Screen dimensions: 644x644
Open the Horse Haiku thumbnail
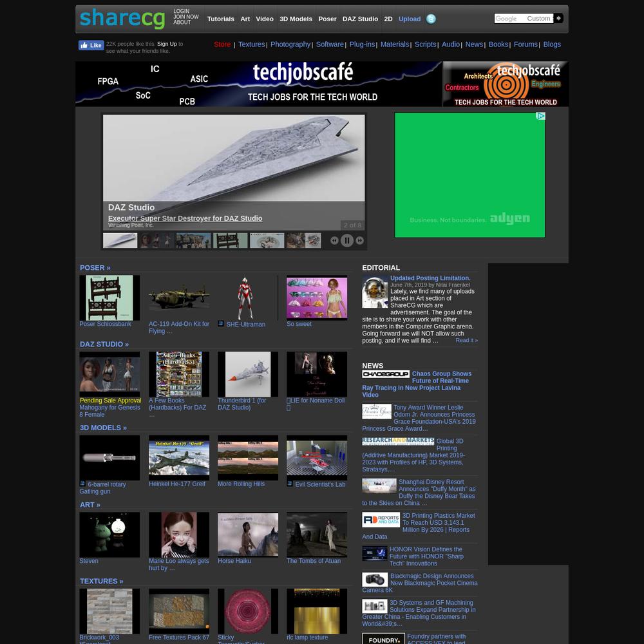point(248,535)
